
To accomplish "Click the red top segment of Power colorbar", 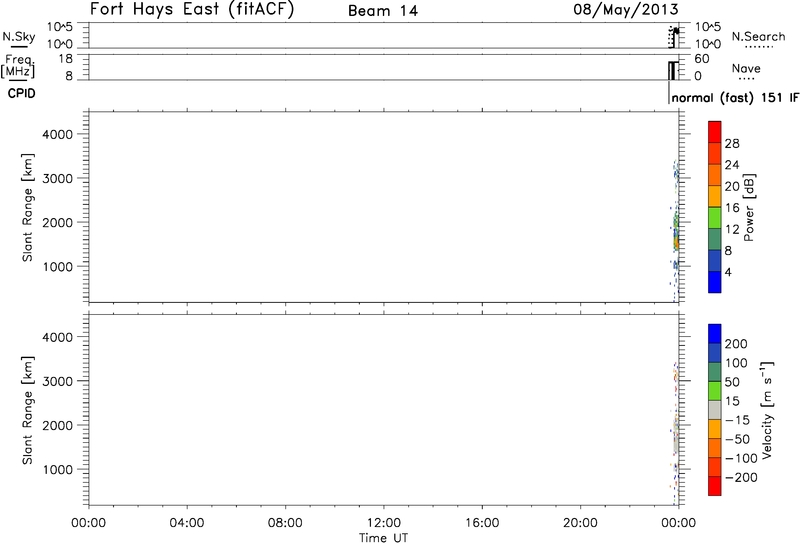I will click(714, 132).
